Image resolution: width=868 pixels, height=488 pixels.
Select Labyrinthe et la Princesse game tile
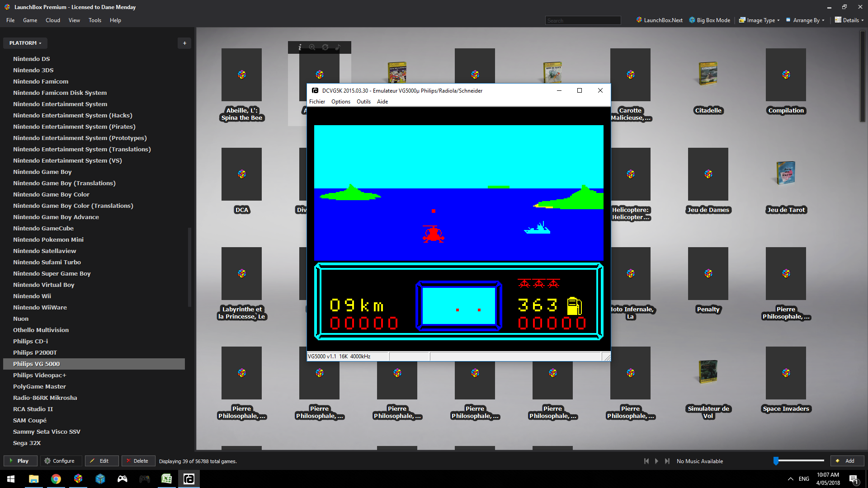click(x=241, y=273)
